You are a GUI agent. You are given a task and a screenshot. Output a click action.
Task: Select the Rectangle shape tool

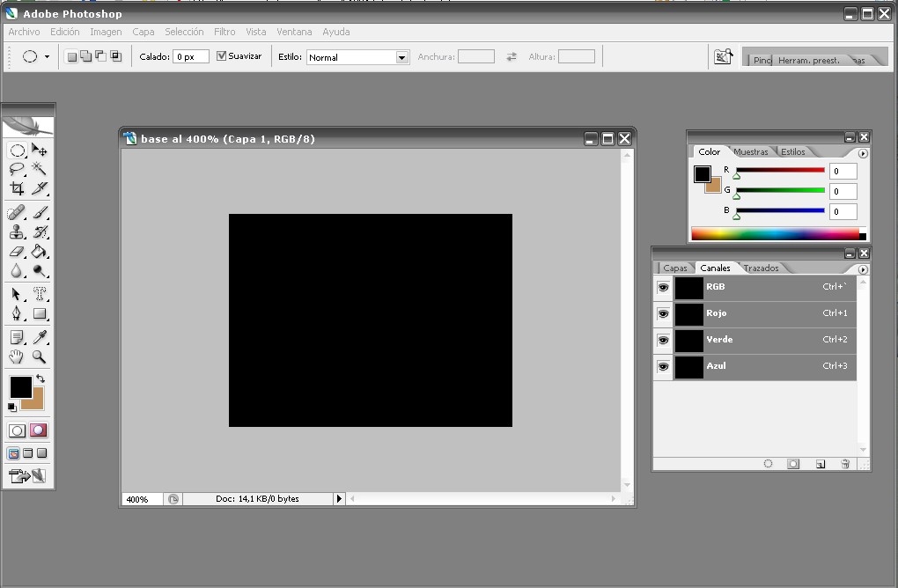(x=39, y=313)
